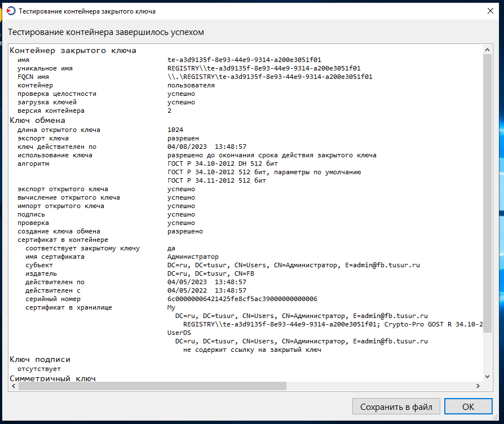504x424 pixels.
Task: Click the OK button
Action: [x=468, y=407]
